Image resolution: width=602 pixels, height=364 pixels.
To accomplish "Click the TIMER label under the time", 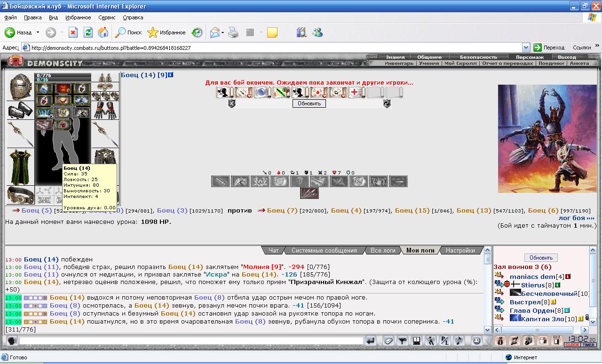I will click(589, 345).
